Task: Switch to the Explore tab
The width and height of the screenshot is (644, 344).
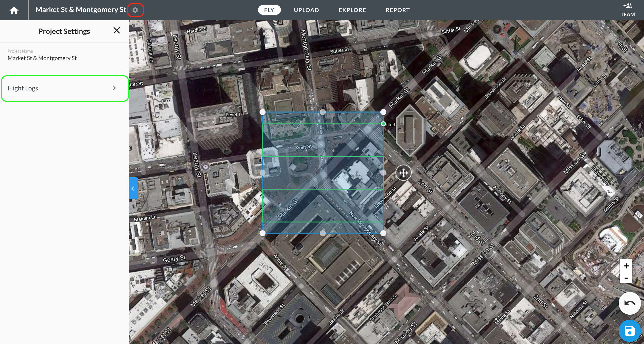Action: coord(352,10)
